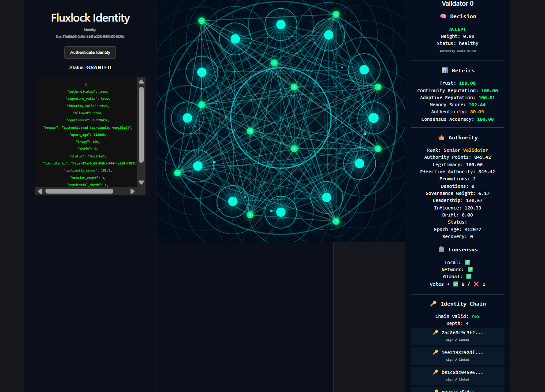The height and width of the screenshot is (392, 545).
Task: Click the Epoch Age: 312077 line
Action: (x=458, y=229)
